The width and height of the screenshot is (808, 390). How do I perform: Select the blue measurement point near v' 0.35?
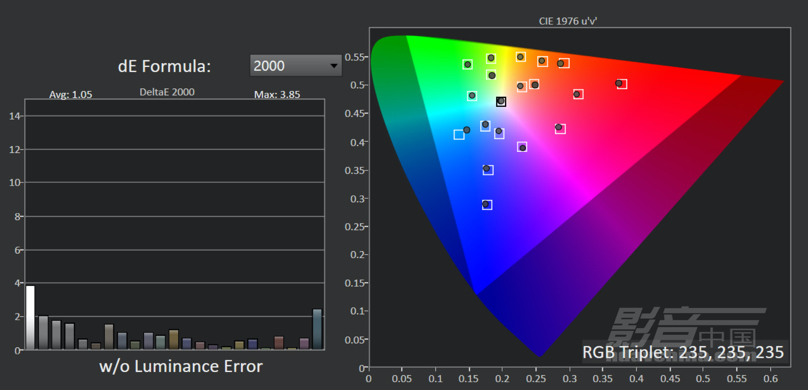[486, 168]
